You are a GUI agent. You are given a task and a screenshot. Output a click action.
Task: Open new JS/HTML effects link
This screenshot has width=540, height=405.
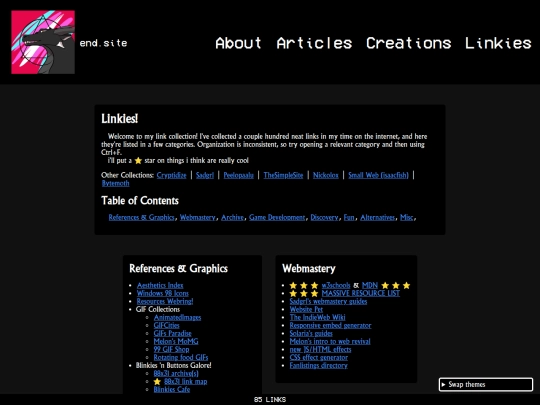pyautogui.click(x=320, y=349)
